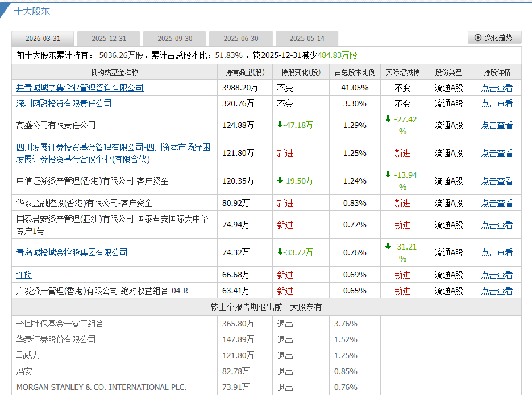This screenshot has height=398, width=532.
Task: Open the 2025-09-30 report tab
Action: click(175, 39)
